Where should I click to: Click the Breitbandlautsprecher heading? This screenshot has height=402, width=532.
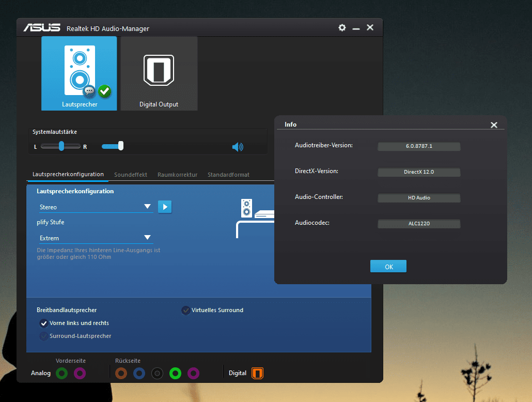[x=67, y=310]
